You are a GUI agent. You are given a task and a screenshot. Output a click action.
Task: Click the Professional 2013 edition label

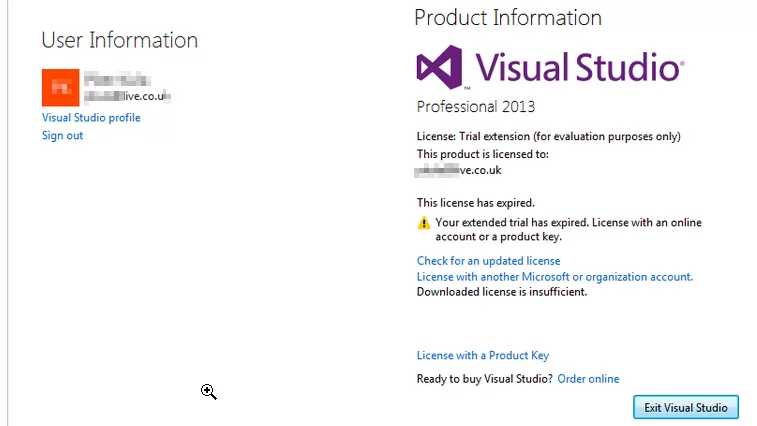click(475, 106)
